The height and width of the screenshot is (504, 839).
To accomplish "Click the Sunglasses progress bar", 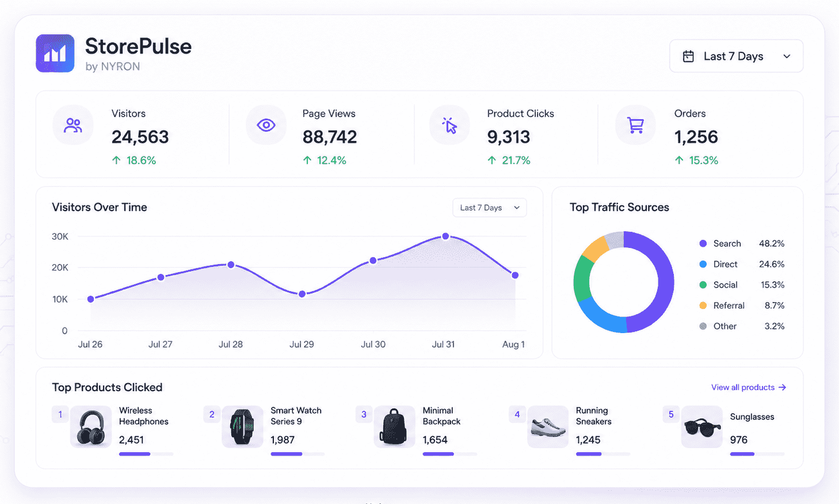I will click(x=757, y=454).
